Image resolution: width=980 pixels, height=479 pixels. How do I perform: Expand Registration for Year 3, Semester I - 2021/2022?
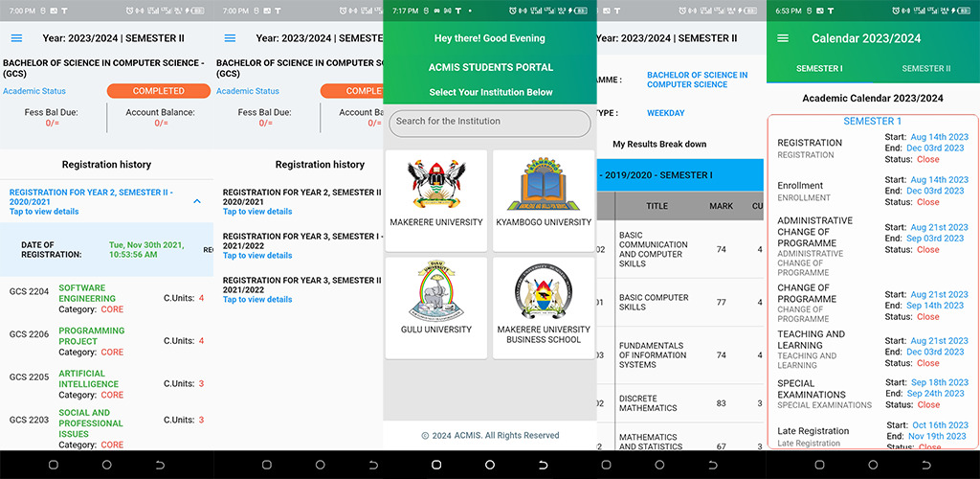click(302, 246)
